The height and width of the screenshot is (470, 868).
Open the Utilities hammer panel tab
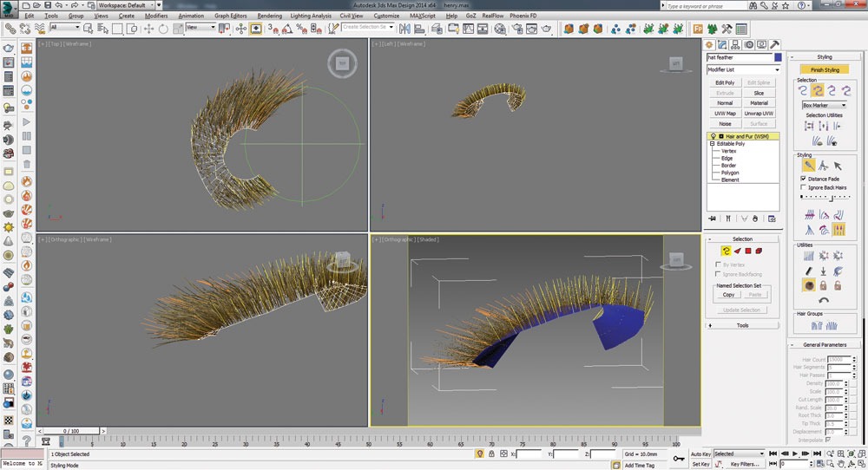(775, 45)
